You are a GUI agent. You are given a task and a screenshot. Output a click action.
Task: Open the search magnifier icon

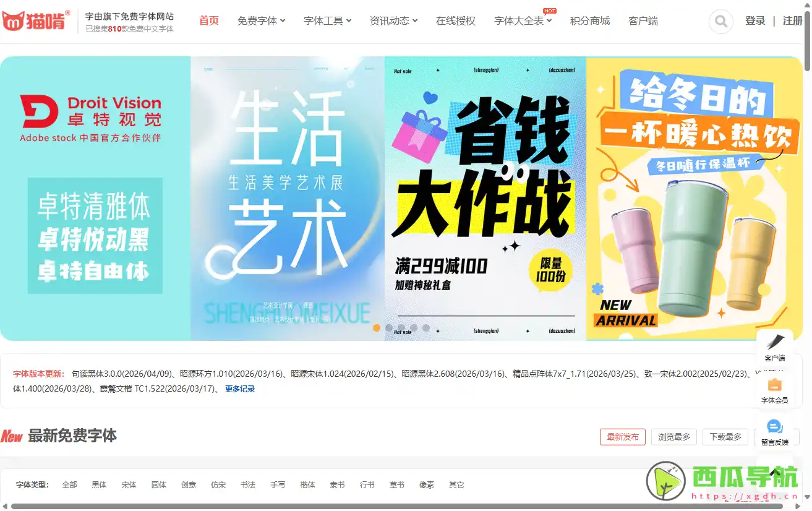pyautogui.click(x=720, y=21)
